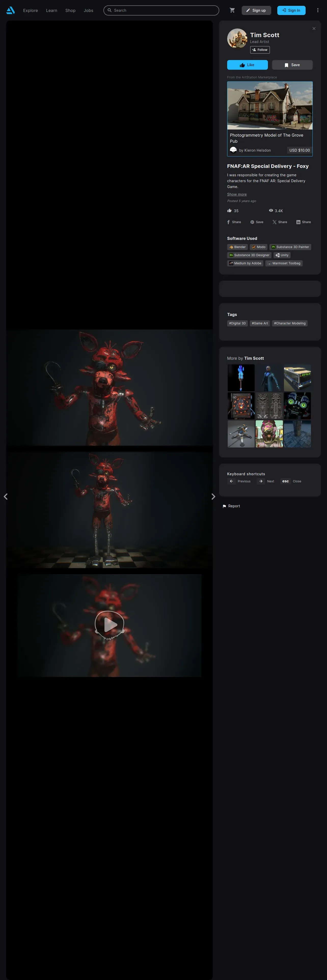Open the ArtStation logo home link
The image size is (327, 980).
tap(11, 10)
